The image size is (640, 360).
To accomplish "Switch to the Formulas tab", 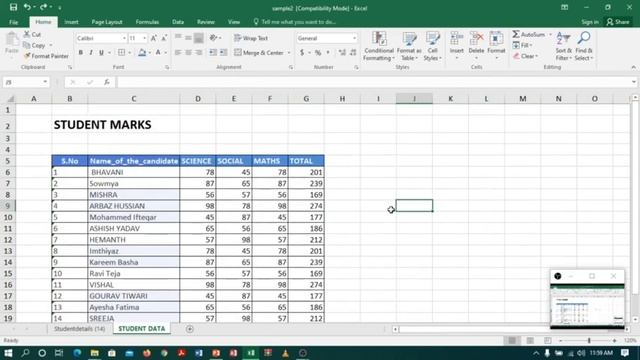I will (147, 22).
